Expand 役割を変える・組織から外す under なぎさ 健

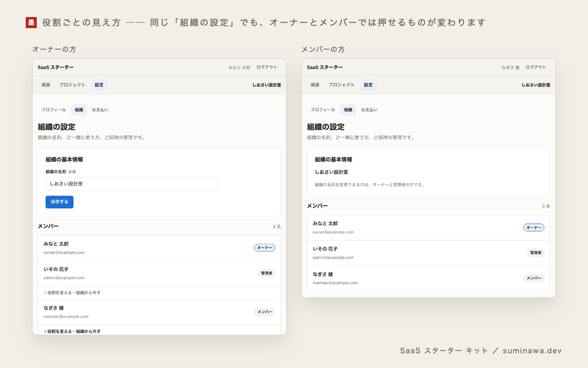(x=72, y=331)
